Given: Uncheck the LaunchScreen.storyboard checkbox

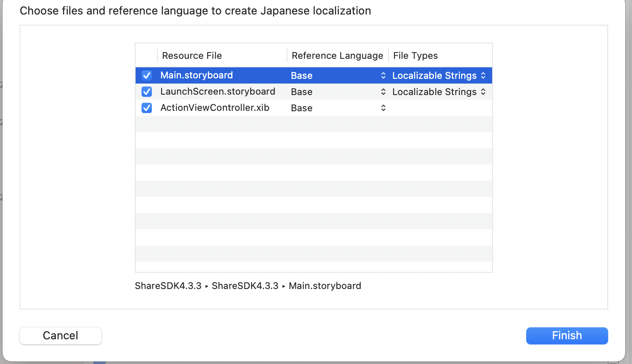Looking at the screenshot, I should pos(147,92).
